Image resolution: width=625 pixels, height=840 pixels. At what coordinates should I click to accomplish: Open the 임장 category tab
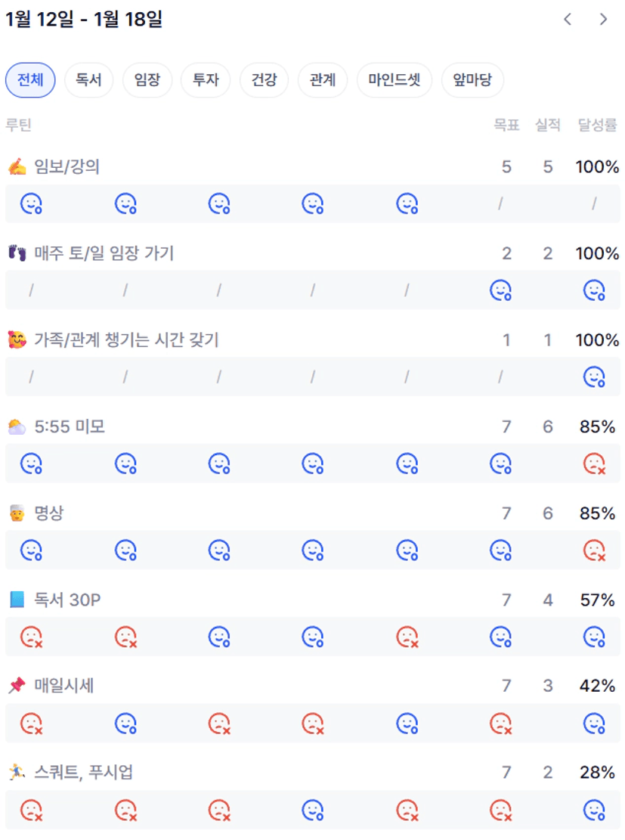(x=147, y=80)
